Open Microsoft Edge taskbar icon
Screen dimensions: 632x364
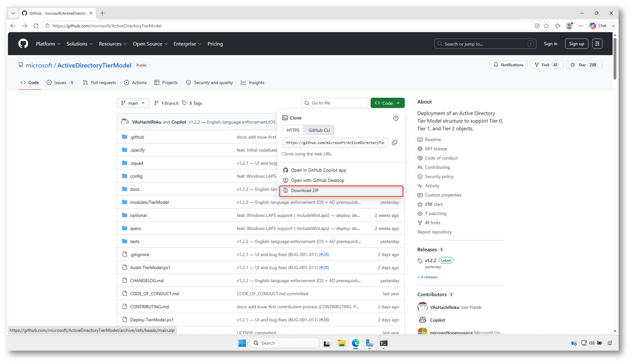pyautogui.click(x=355, y=343)
